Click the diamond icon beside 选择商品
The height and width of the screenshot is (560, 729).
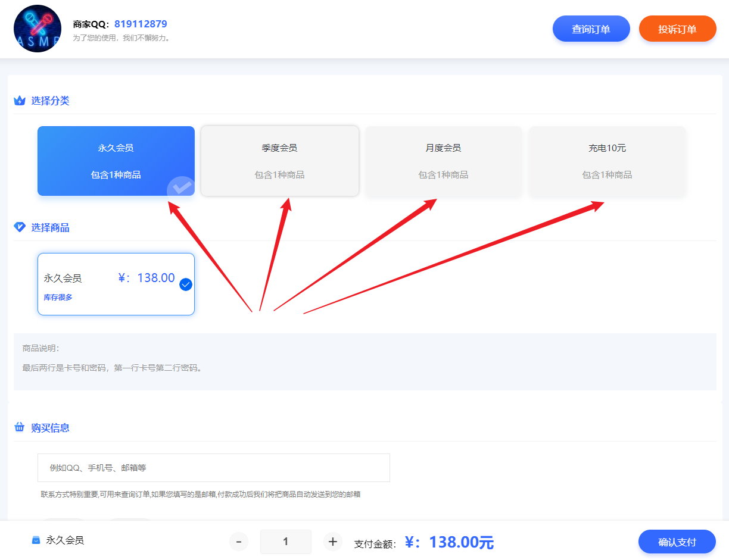tap(20, 227)
